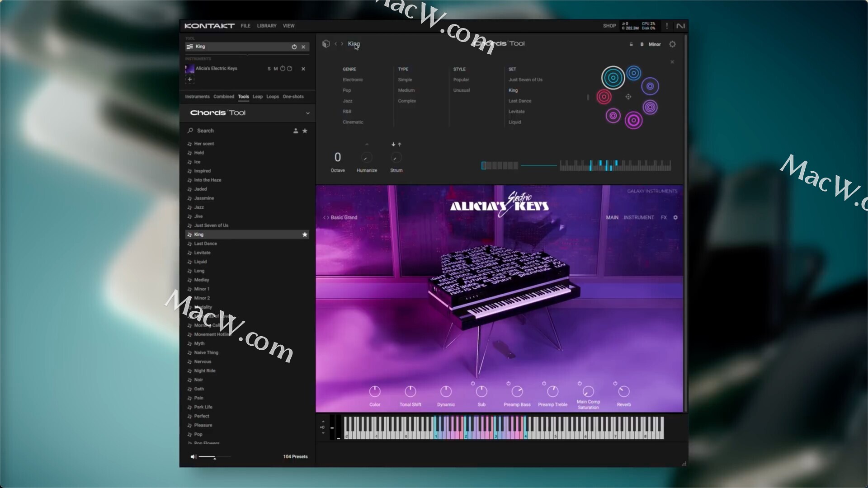Open the FILE menu

(x=245, y=26)
